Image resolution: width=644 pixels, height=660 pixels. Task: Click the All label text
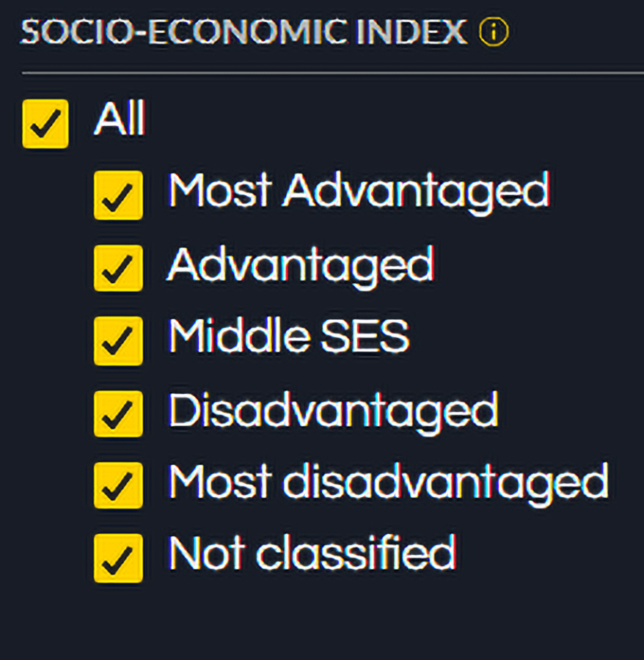point(119,119)
